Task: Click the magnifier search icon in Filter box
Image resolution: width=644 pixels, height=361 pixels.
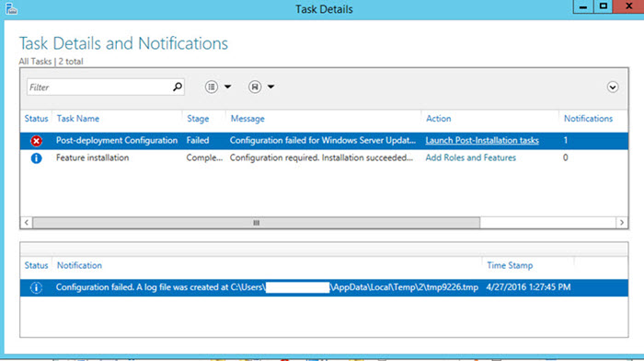Action: 178,87
